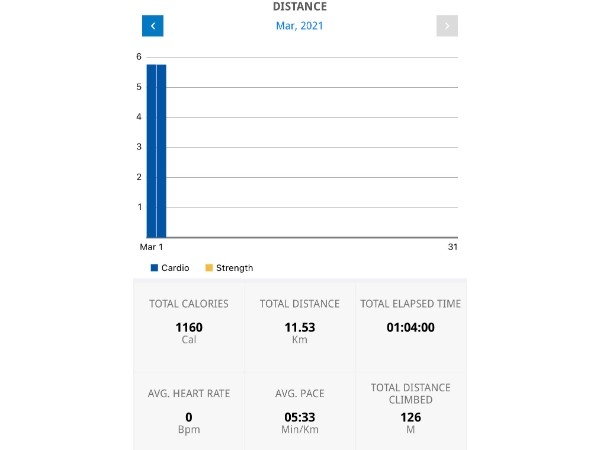The height and width of the screenshot is (450, 600).
Task: Click the 31 end-of-month axis label
Action: coord(452,247)
